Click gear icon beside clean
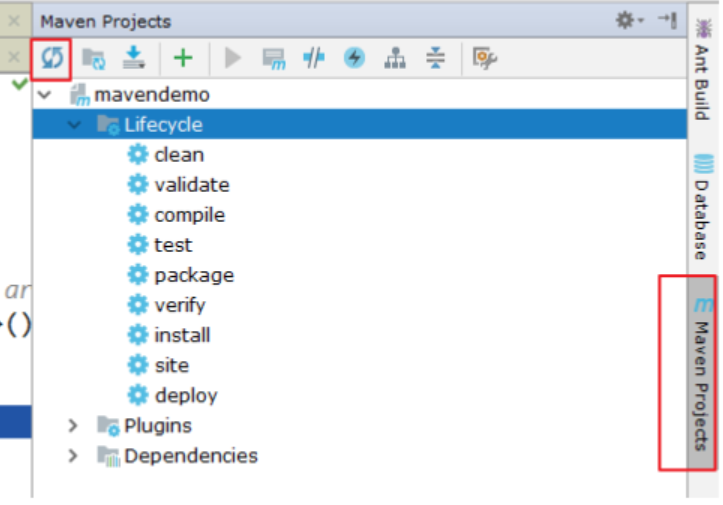 pyautogui.click(x=138, y=154)
